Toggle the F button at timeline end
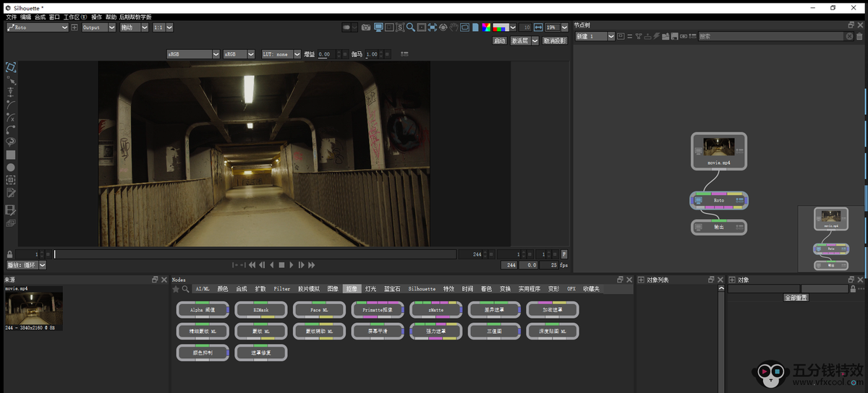Viewport: 868px width, 393px height. pos(564,254)
